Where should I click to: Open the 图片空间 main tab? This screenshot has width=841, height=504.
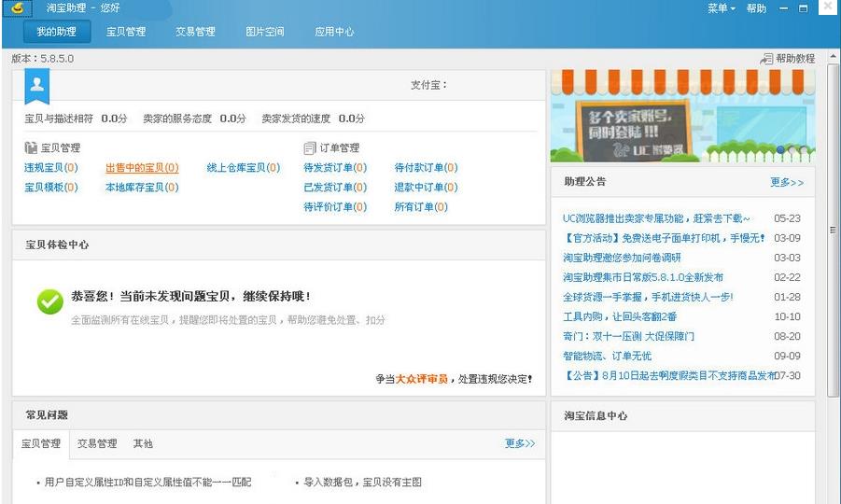point(264,32)
